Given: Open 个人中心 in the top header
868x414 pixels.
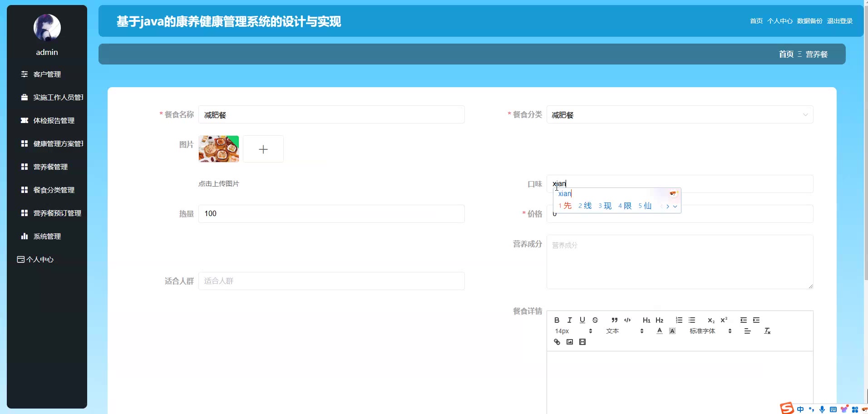Looking at the screenshot, I should (780, 21).
